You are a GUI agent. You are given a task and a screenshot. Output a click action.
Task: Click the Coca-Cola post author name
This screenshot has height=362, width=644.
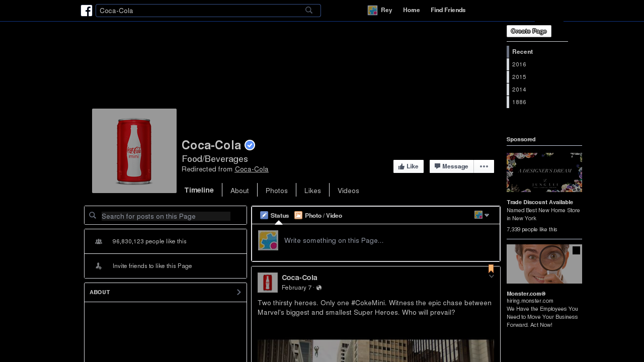[299, 278]
